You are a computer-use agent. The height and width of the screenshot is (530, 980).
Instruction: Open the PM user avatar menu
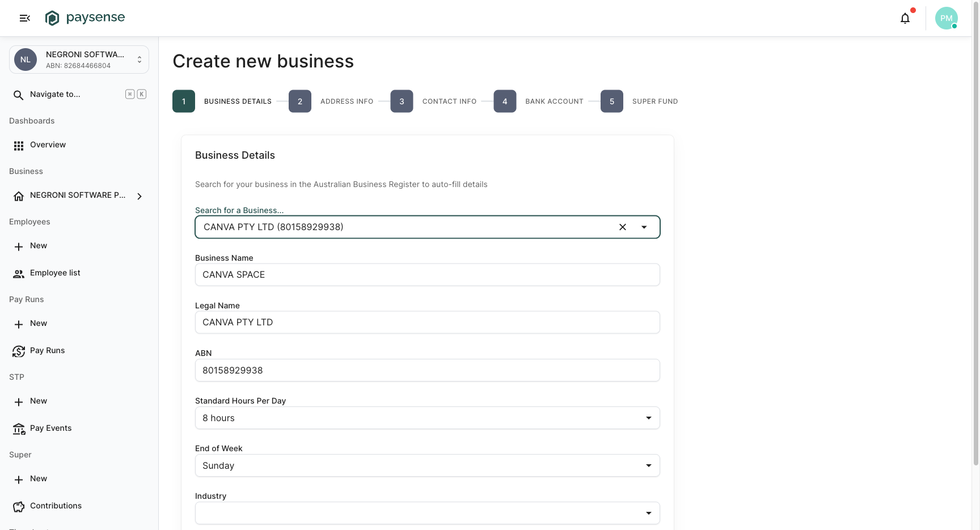pyautogui.click(x=946, y=18)
